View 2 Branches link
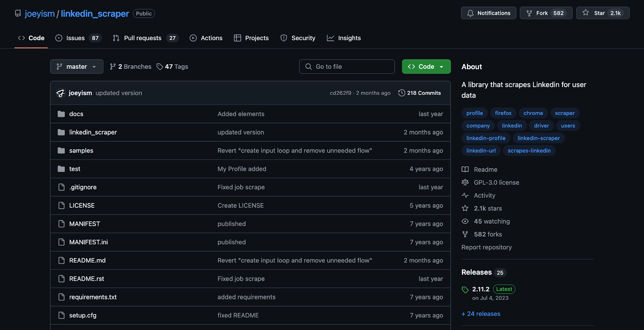This screenshot has width=644, height=330. pyautogui.click(x=130, y=67)
